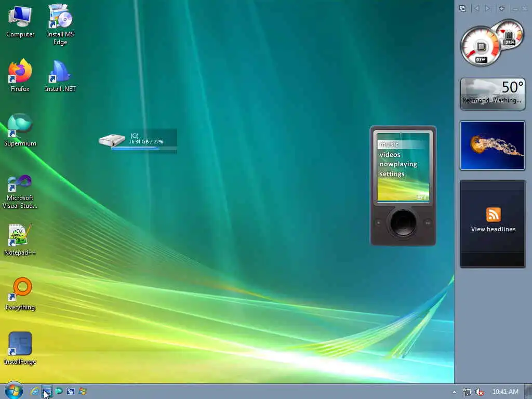
Task: Click the jellyfish slideshow picture gadget
Action: 493,145
